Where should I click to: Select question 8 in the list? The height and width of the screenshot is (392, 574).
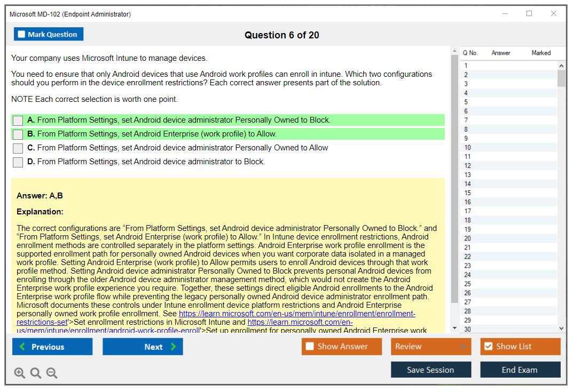point(509,130)
